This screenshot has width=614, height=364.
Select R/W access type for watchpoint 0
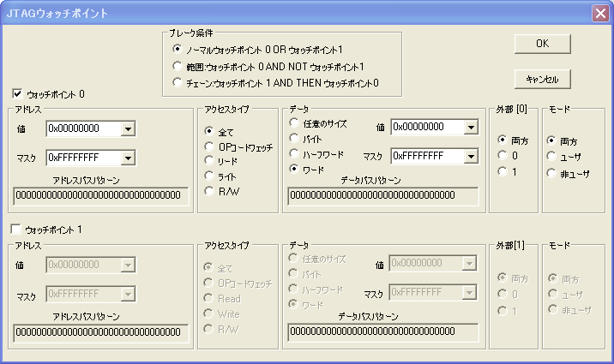click(x=209, y=191)
